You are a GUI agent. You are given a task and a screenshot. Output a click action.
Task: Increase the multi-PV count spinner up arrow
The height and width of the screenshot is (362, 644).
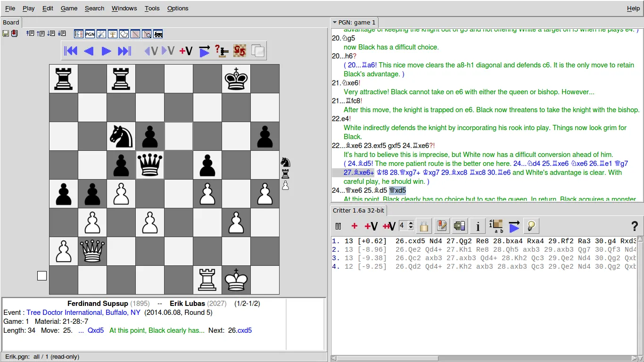pyautogui.click(x=411, y=223)
